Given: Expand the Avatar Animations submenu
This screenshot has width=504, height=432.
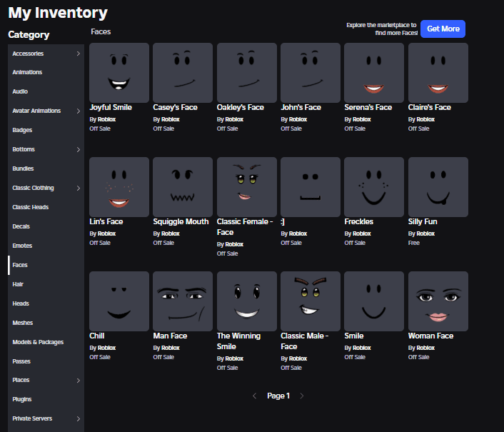Looking at the screenshot, I should click(x=78, y=111).
